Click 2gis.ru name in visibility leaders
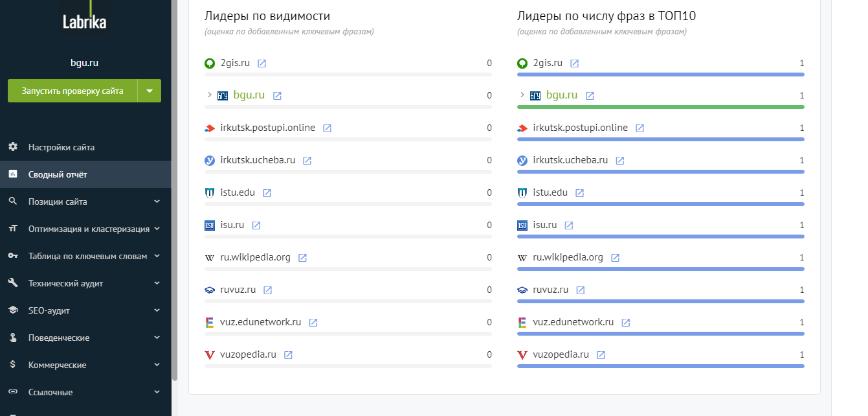868x416 pixels. (x=235, y=63)
